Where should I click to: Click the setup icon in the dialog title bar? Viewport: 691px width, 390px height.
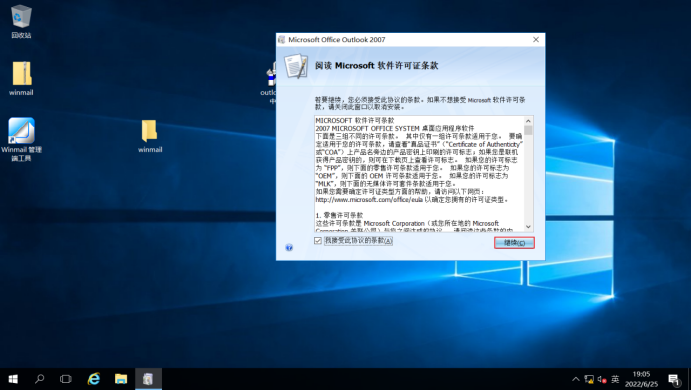click(282, 40)
